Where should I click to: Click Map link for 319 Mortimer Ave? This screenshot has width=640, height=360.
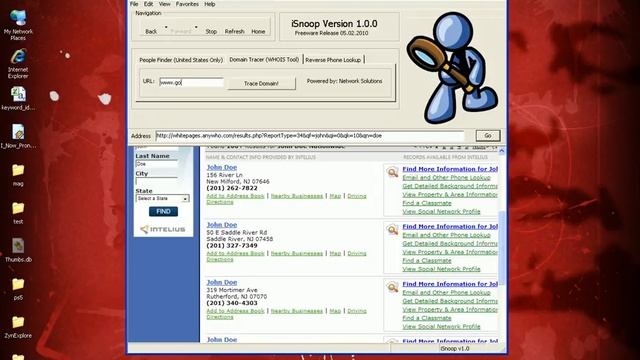(x=335, y=311)
